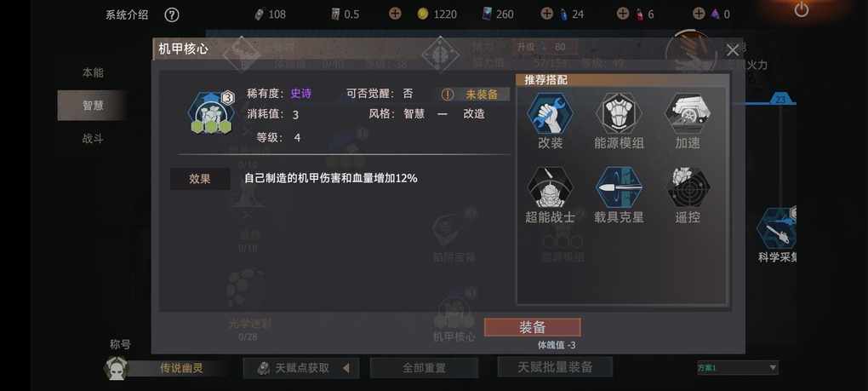868x391 pixels.
Task: Close the 机甲核心 dialog
Action: point(733,50)
